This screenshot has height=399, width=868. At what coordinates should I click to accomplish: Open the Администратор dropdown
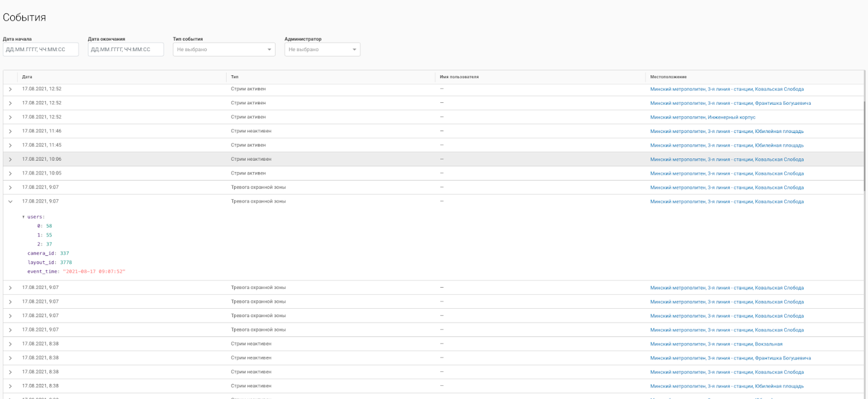(x=322, y=49)
